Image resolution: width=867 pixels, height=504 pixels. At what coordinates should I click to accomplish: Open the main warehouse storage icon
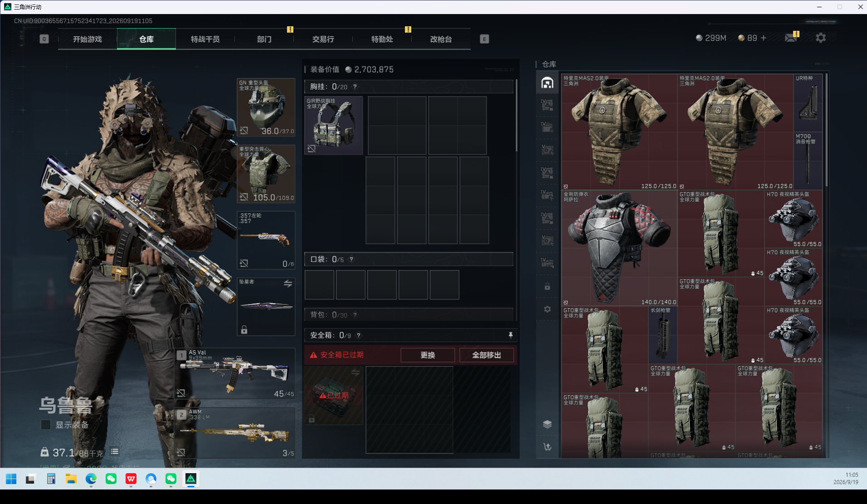[x=547, y=83]
